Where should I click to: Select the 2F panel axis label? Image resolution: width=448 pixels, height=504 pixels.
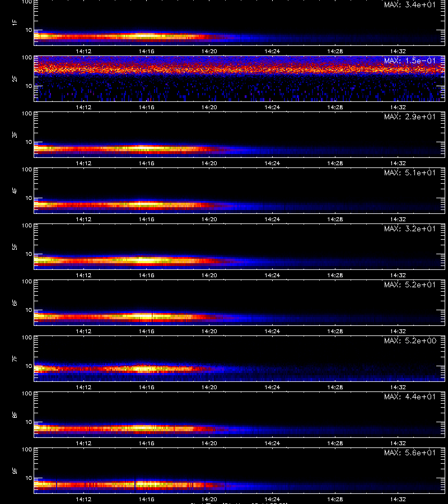coord(15,78)
